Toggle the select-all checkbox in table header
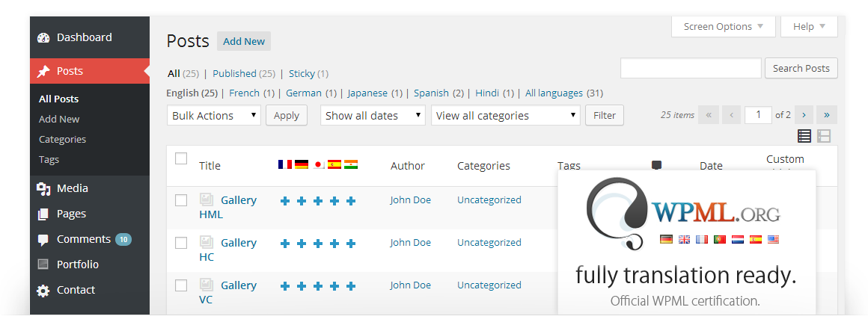Viewport: 868px width, 328px height. point(181,158)
